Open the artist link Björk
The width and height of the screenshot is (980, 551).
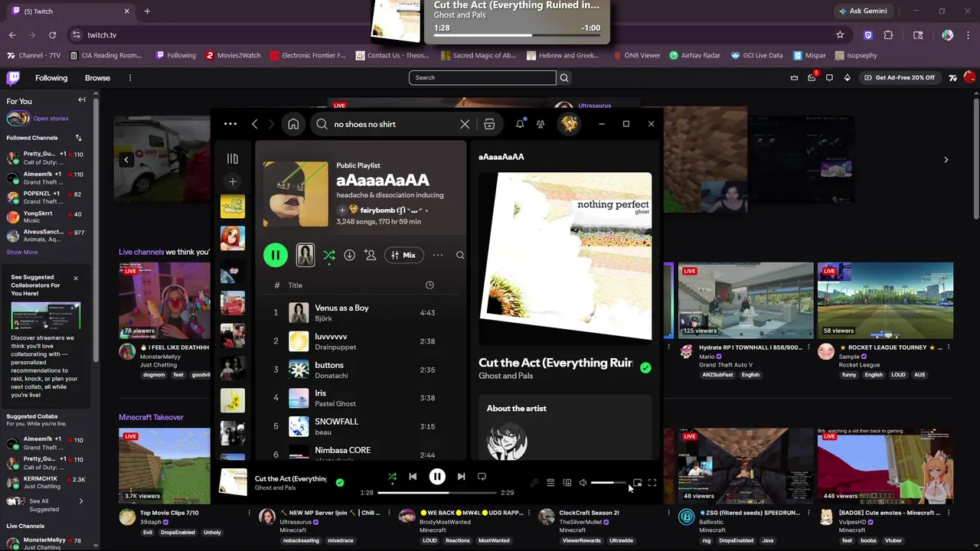[x=323, y=318]
